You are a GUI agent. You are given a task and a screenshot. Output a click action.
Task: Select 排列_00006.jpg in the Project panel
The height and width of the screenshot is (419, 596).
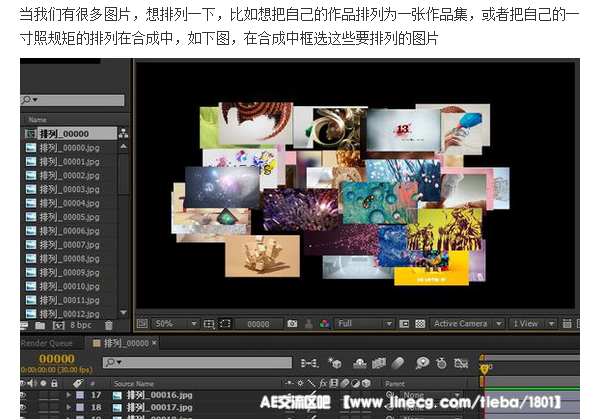click(70, 231)
